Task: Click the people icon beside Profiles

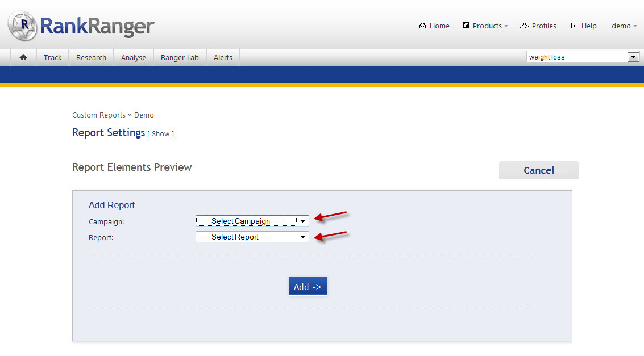Action: tap(525, 26)
